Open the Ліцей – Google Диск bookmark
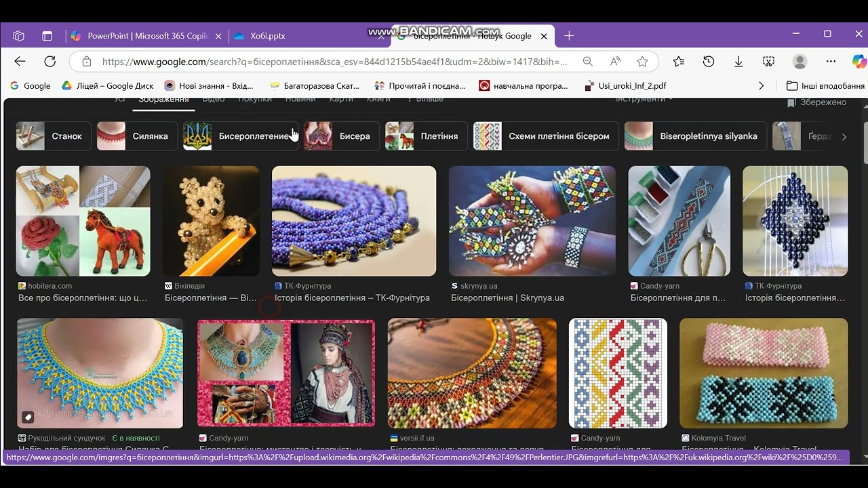Screen dimensions: 868x488 coord(108,86)
